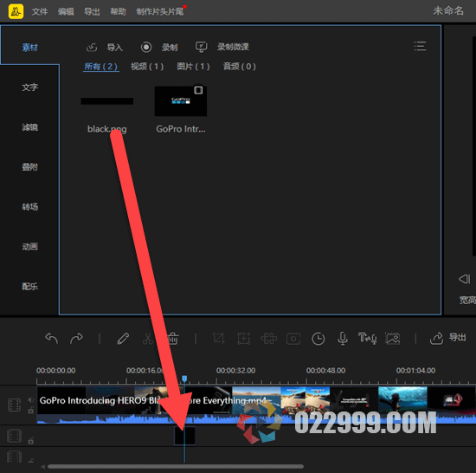Mute the first video track speaker

click(x=30, y=399)
